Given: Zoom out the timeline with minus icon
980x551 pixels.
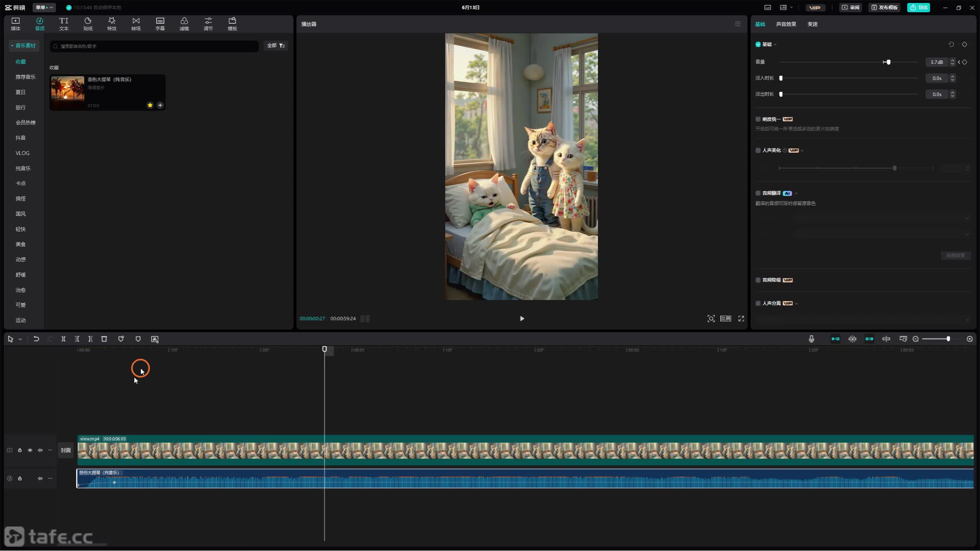Looking at the screenshot, I should tap(916, 339).
